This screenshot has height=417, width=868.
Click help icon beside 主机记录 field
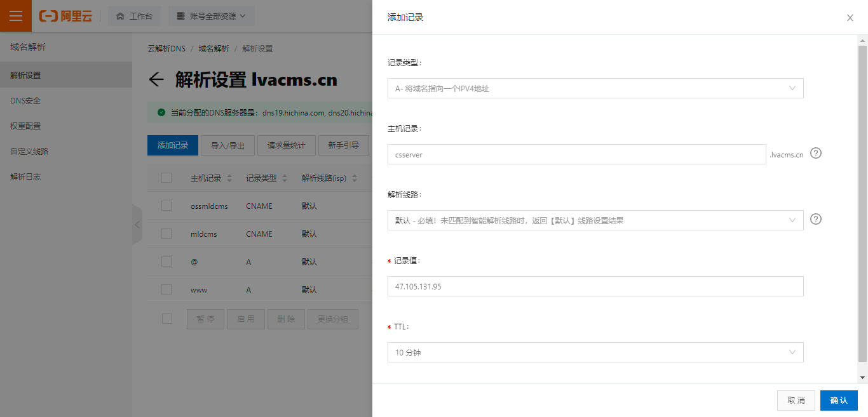tap(817, 153)
